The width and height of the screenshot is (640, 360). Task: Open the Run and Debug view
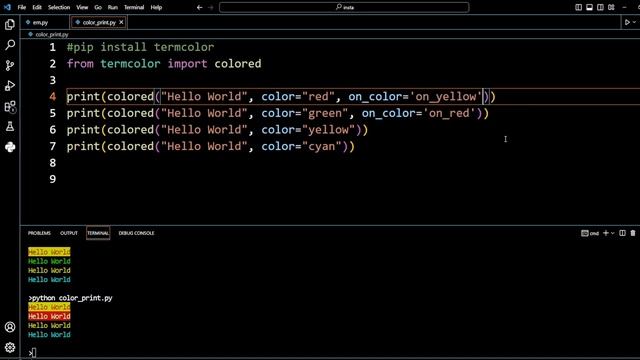point(10,86)
